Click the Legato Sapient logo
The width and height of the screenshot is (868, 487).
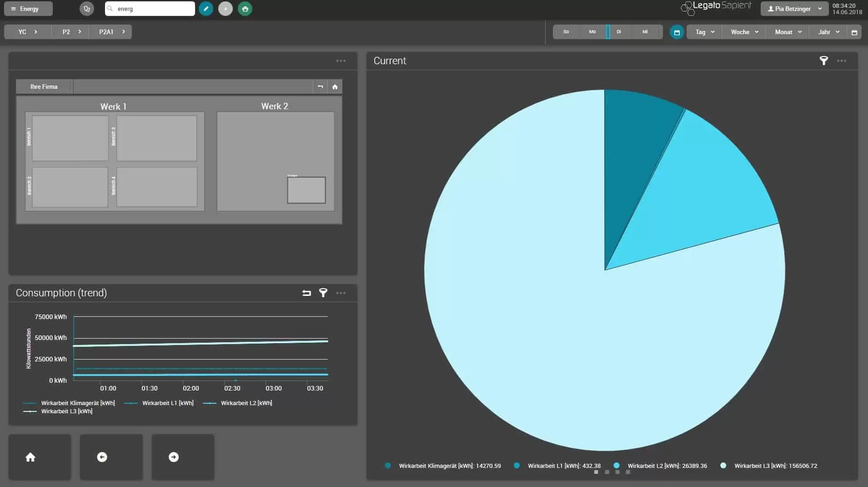(716, 7)
